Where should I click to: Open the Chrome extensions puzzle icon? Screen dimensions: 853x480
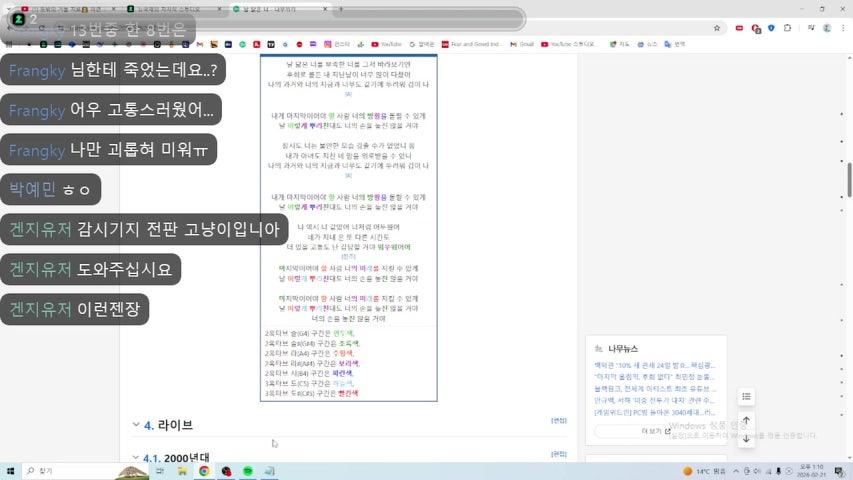coord(787,28)
